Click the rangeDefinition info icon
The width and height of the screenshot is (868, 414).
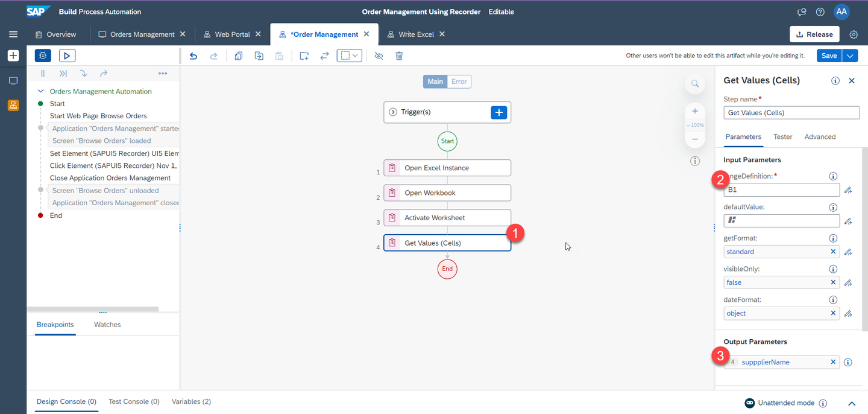833,176
